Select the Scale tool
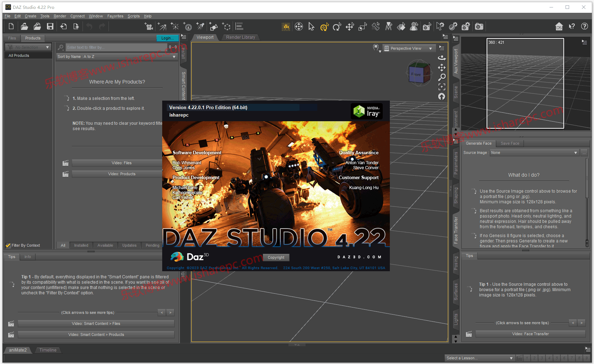The image size is (594, 364). (363, 26)
